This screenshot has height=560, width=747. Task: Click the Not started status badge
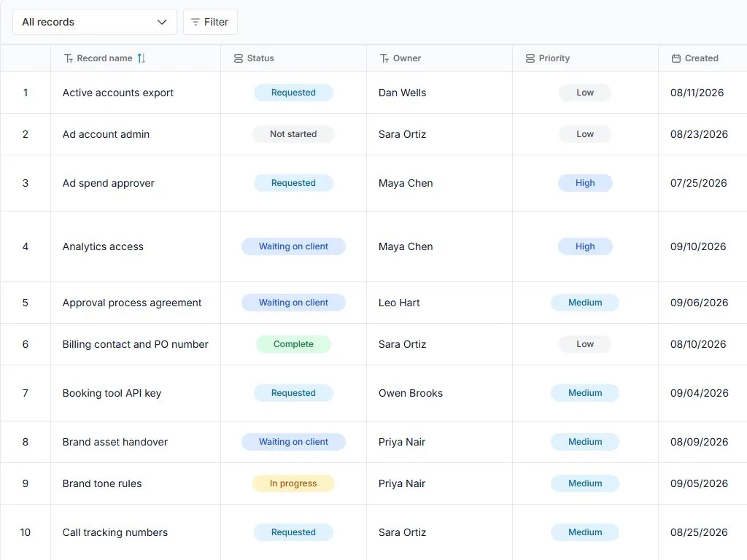point(293,134)
